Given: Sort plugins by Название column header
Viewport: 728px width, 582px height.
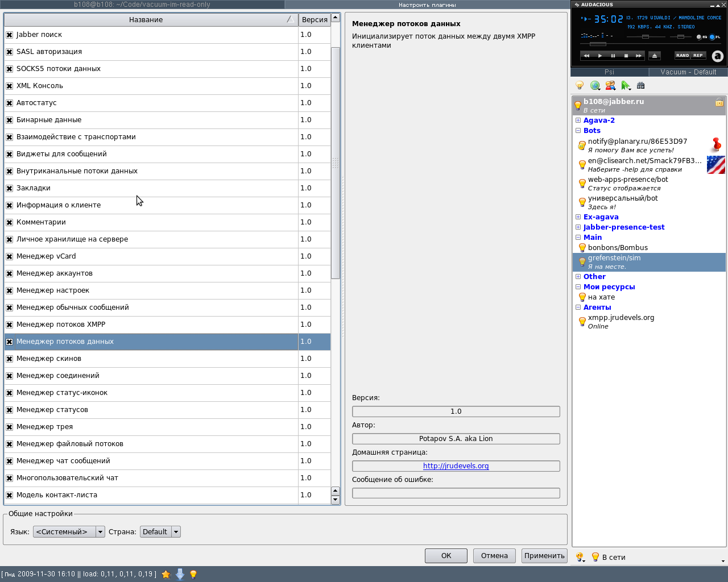Looking at the screenshot, I should (146, 19).
